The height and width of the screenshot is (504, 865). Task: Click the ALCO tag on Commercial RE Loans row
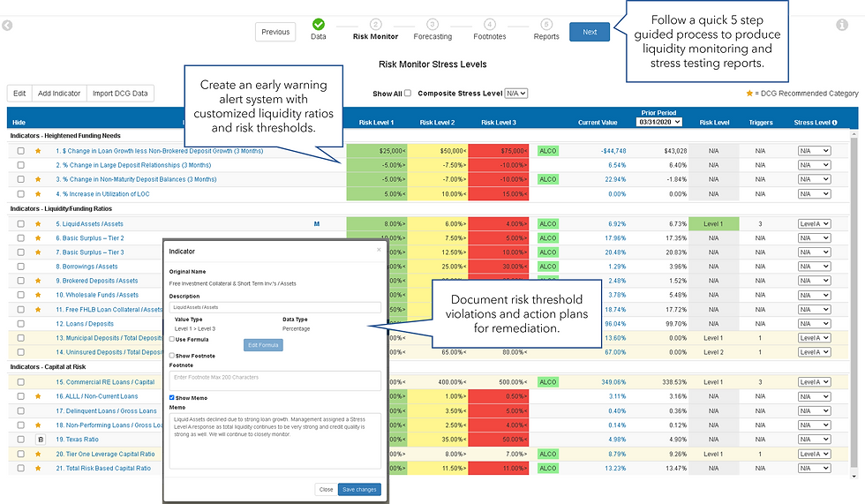coord(548,381)
